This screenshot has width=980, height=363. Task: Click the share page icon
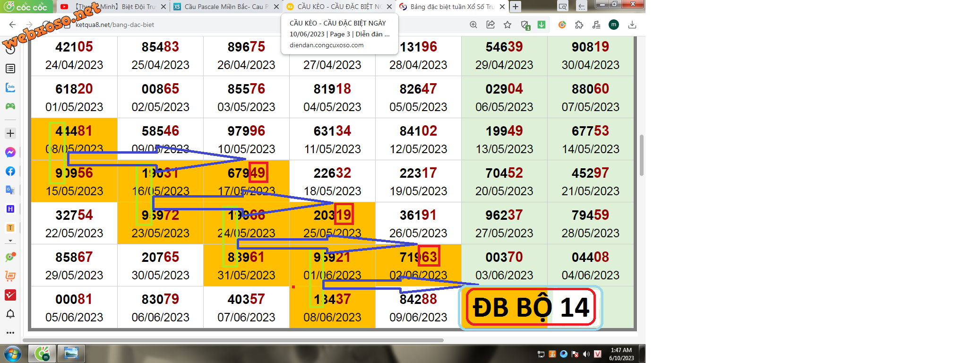490,25
